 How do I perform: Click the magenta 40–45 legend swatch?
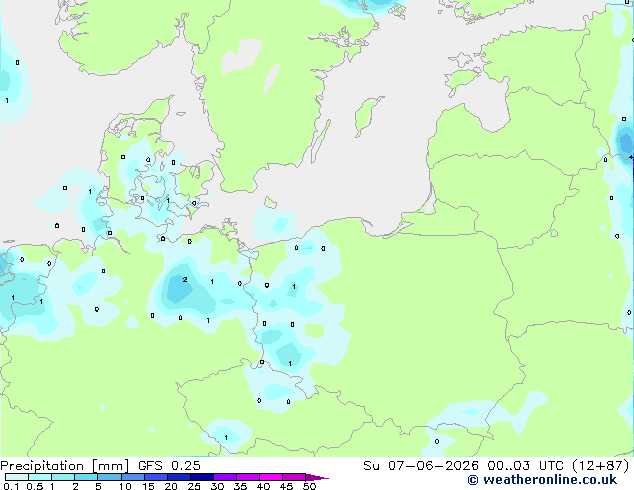point(271,477)
